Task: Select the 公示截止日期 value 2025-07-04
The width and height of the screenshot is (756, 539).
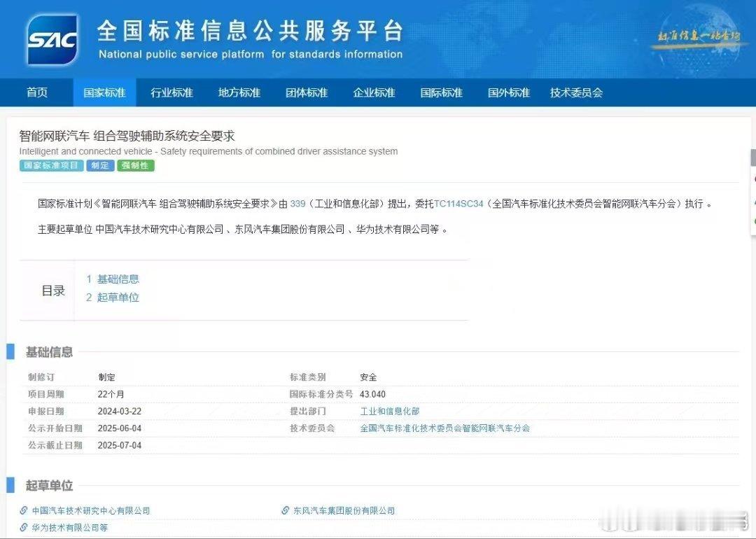Action: pyautogui.click(x=120, y=445)
